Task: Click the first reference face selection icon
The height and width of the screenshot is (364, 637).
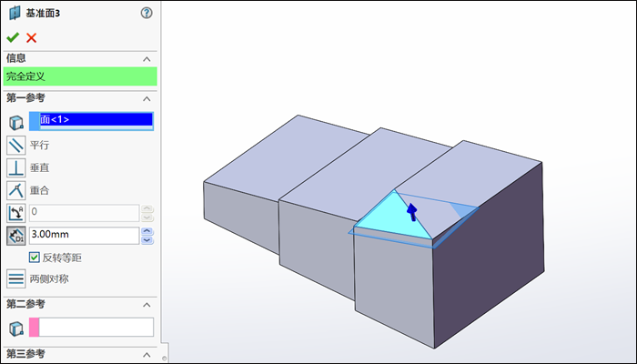Action: (15, 122)
